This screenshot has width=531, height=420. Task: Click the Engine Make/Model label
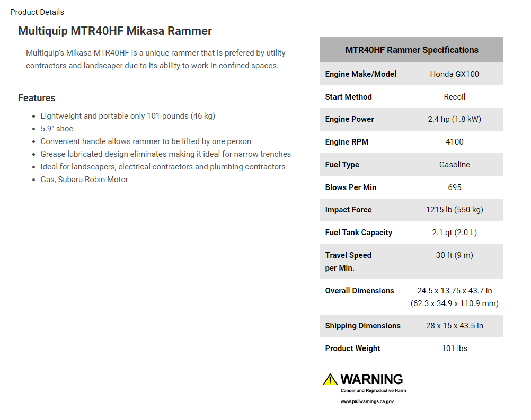(360, 74)
